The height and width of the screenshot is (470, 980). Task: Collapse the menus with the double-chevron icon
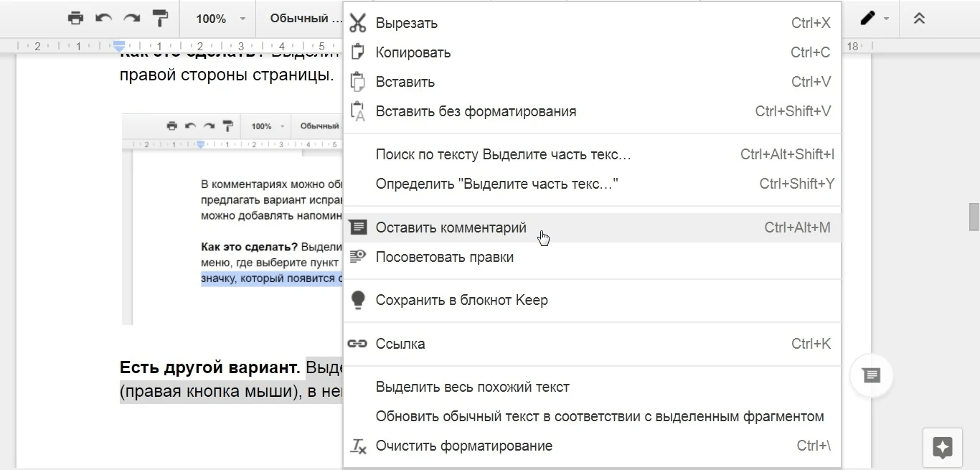(x=919, y=18)
